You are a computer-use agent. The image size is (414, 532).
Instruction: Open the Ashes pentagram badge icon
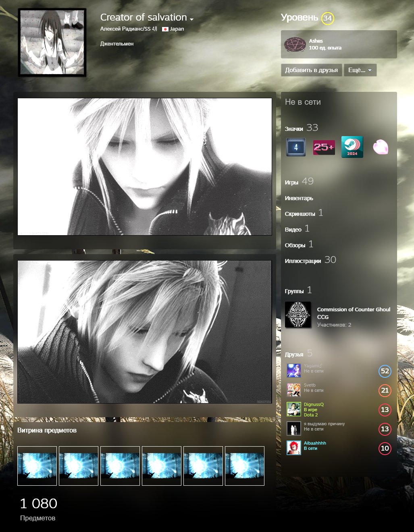(x=295, y=44)
